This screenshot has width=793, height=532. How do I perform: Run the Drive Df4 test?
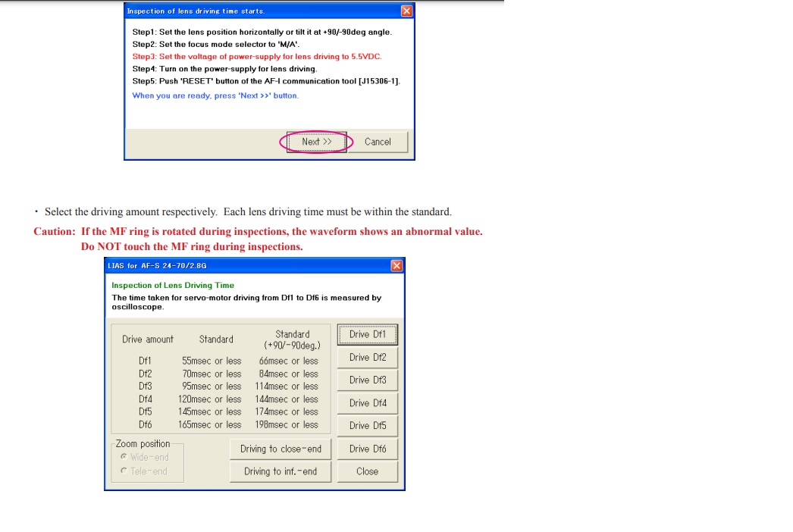[x=367, y=403]
